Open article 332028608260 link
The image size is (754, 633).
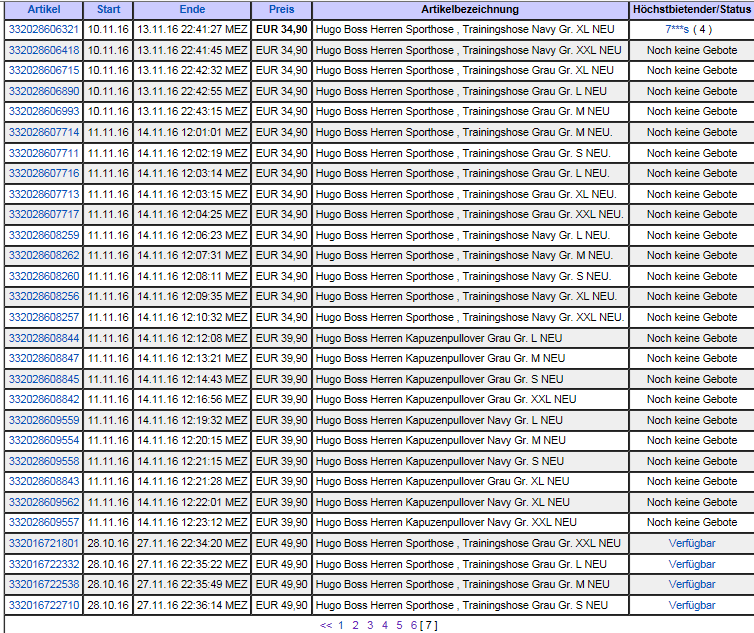point(44,276)
